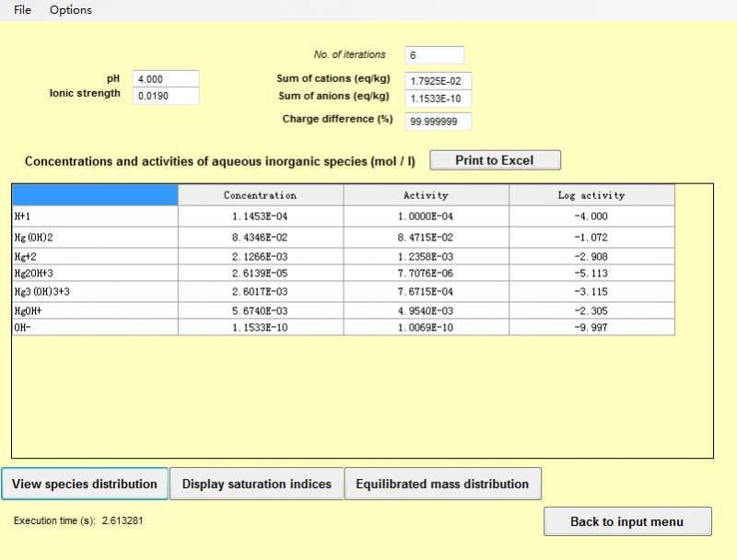Select the Hg3(OH)3+3 row label

click(x=95, y=292)
